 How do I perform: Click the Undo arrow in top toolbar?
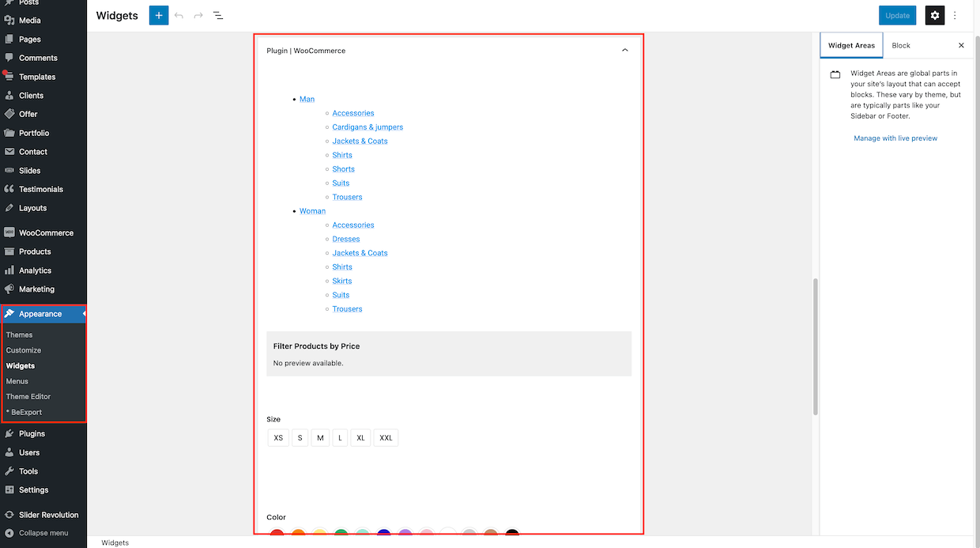179,15
